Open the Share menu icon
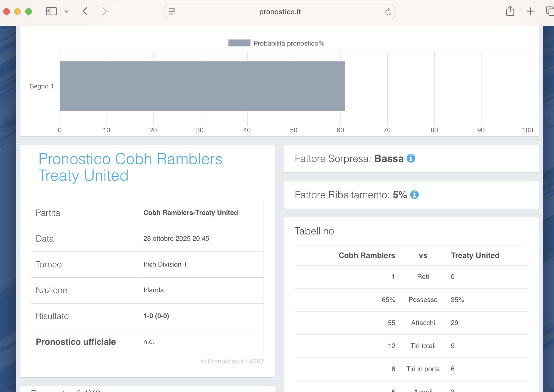The image size is (554, 392). tap(510, 12)
